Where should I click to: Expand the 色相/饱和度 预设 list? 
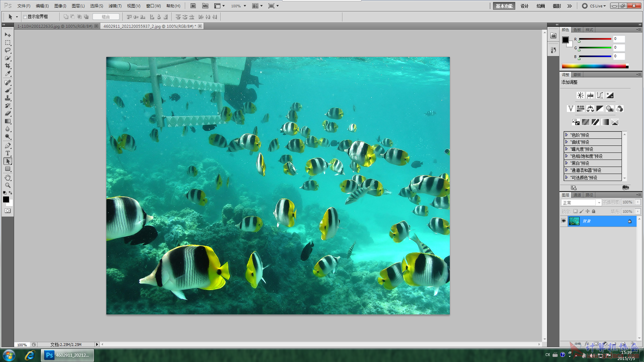tap(566, 156)
